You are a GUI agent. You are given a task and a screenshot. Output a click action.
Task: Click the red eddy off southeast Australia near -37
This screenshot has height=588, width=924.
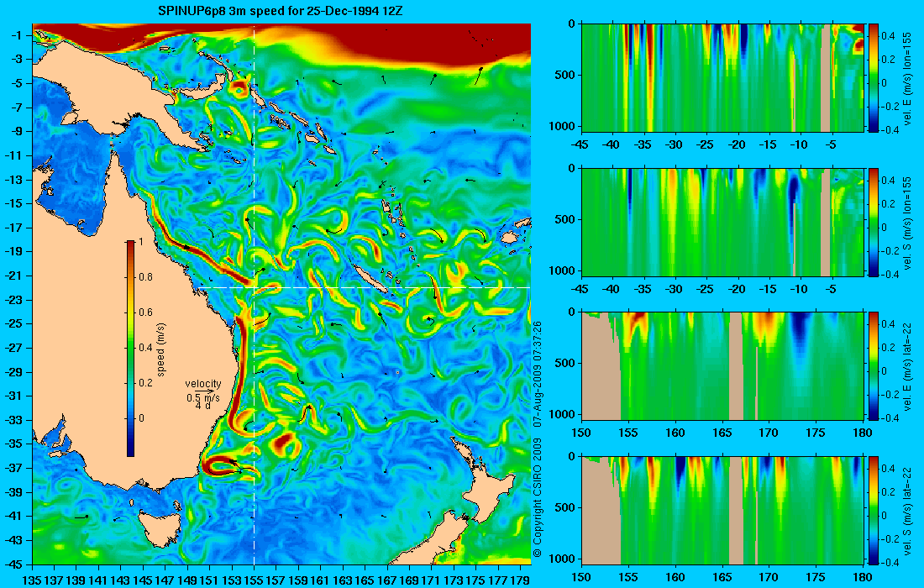point(221,466)
